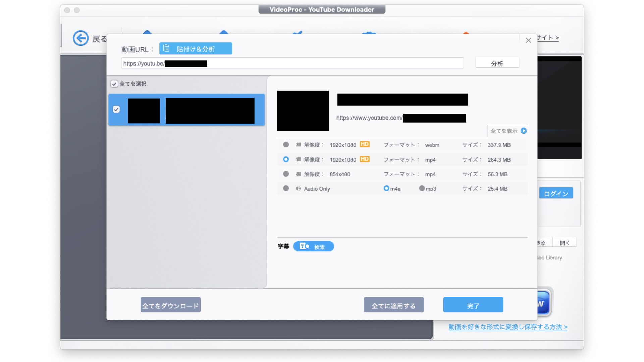Click the film icon on the 854x480 row
Viewport: 644px width, 362px height.
298,174
